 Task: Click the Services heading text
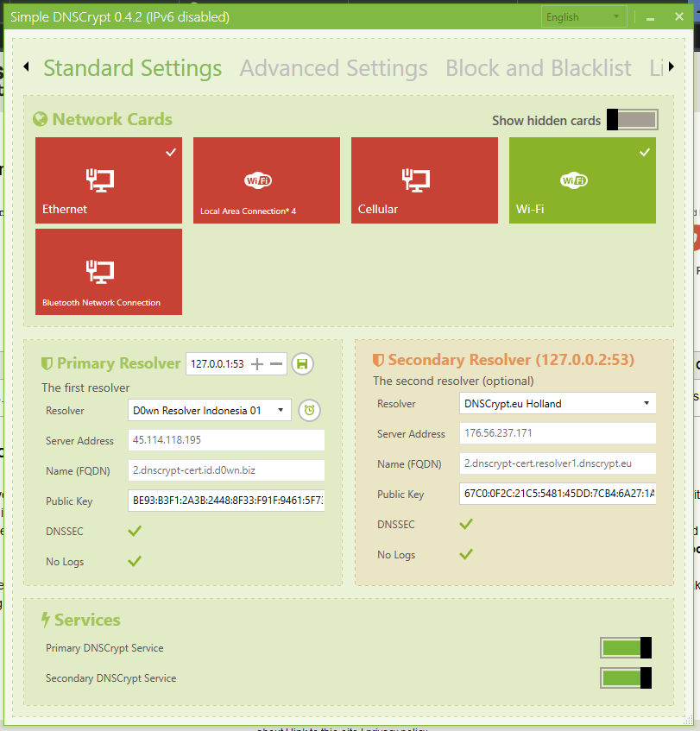[x=87, y=620]
